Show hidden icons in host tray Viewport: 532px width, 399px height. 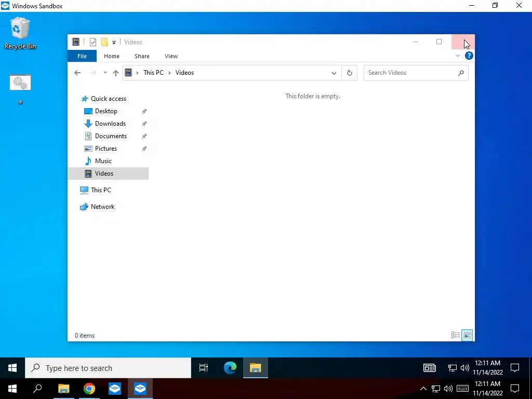[x=423, y=389]
